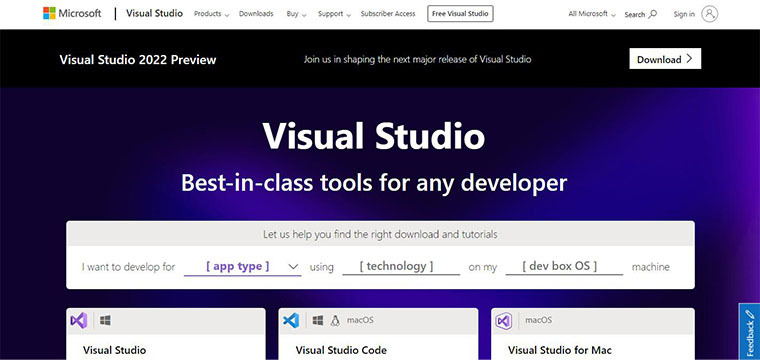Click the pencil icon on Feedback tab
This screenshot has width=760, height=360.
tap(750, 313)
